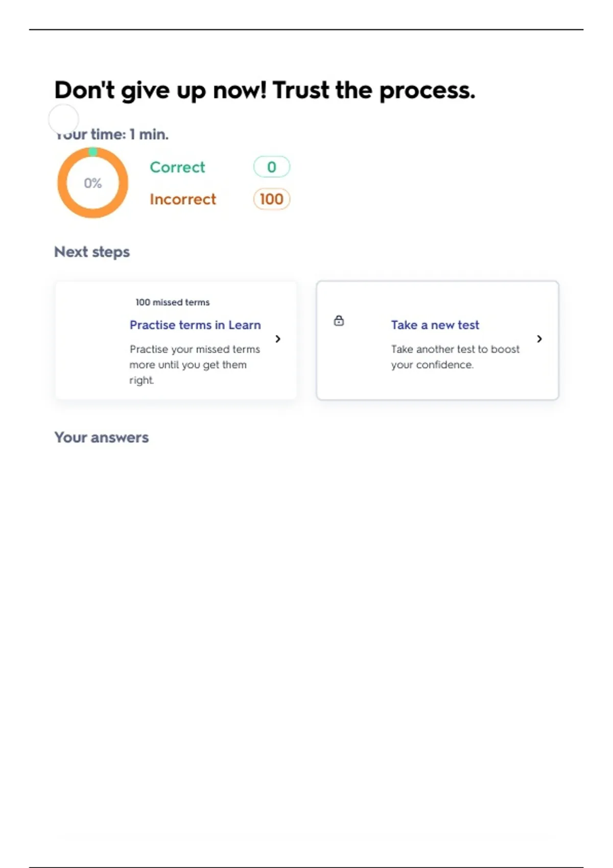Click the orange Incorrect count badge showing 100
The height and width of the screenshot is (868, 613).
[271, 199]
